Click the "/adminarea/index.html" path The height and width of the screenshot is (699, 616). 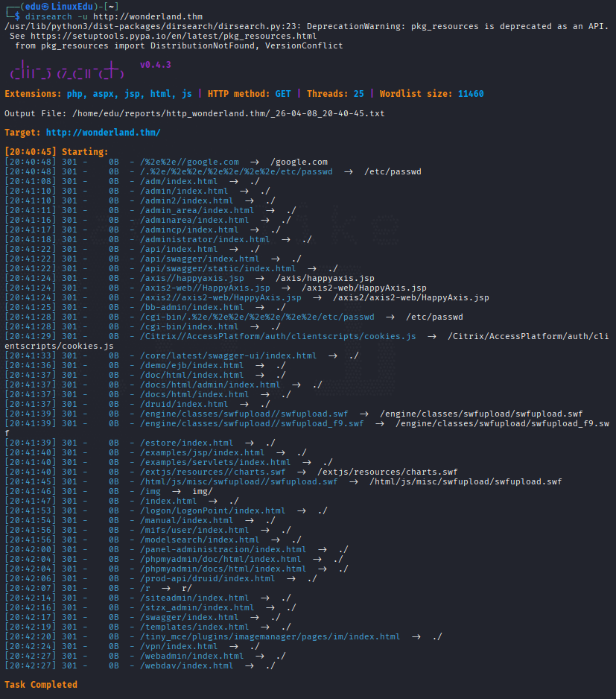[194, 220]
